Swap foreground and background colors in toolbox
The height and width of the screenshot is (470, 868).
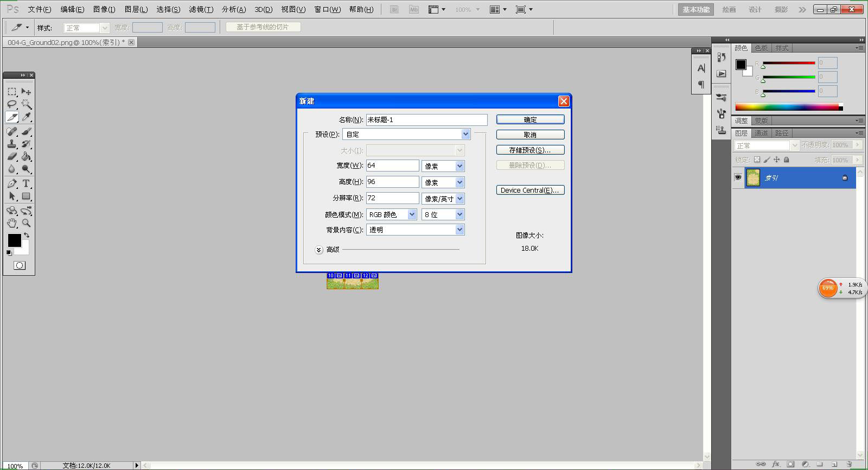coord(27,236)
